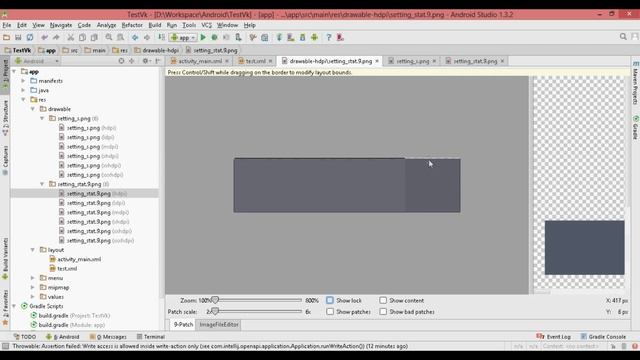Click the Open folder toolbar icon
The image size is (640, 360).
pyautogui.click(x=7, y=38)
